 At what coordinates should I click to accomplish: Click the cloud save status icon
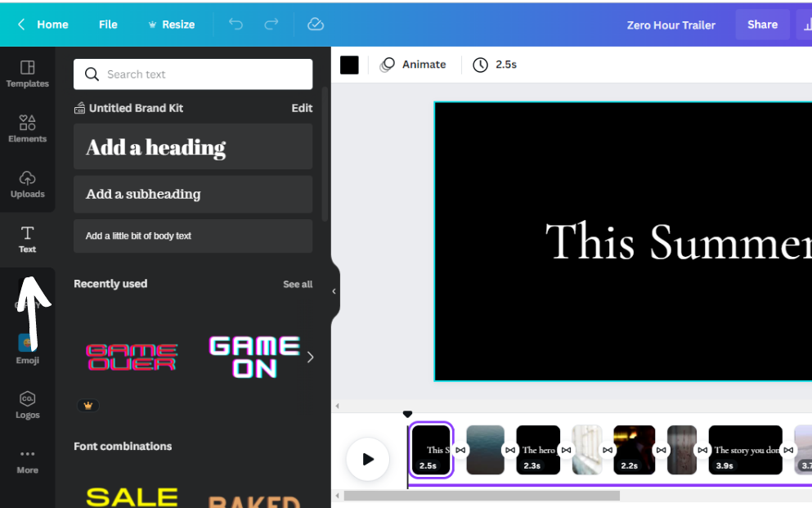click(316, 25)
